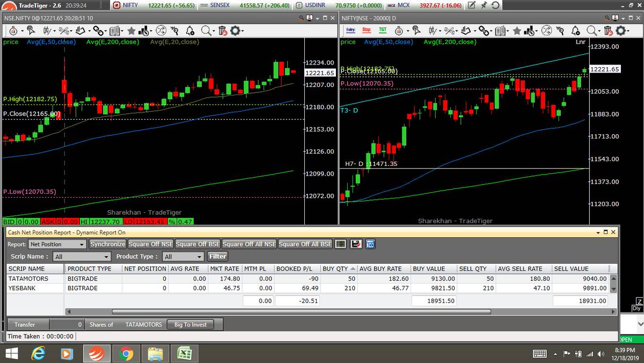
Task: Click the bar chart with clock icon in left chart
Action: tap(143, 31)
